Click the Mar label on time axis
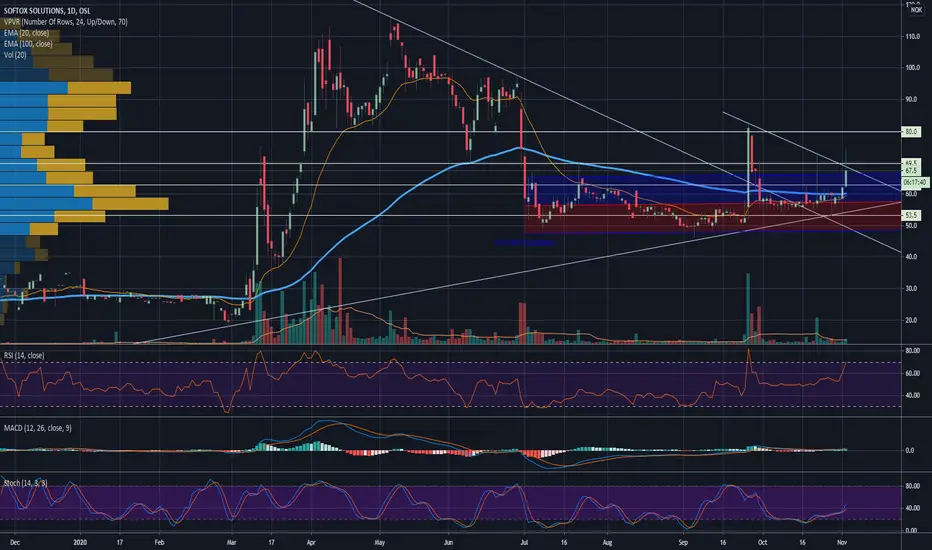This screenshot has height=550, width=932. click(x=232, y=542)
